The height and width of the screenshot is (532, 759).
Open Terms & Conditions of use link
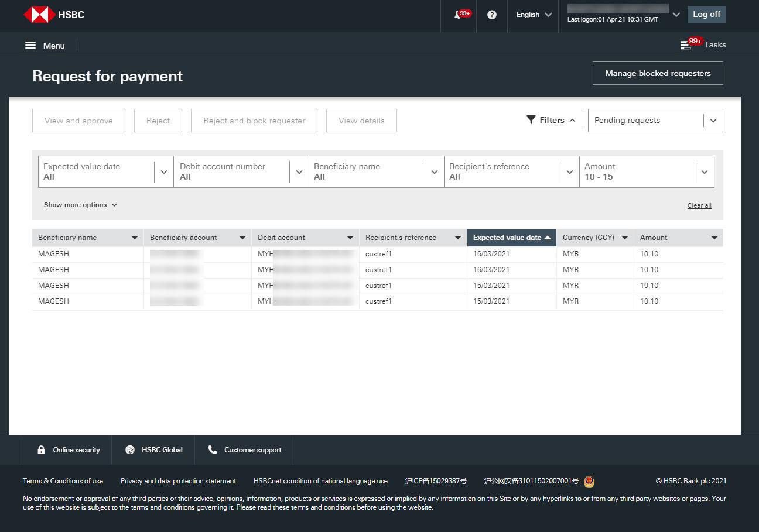[x=63, y=481]
